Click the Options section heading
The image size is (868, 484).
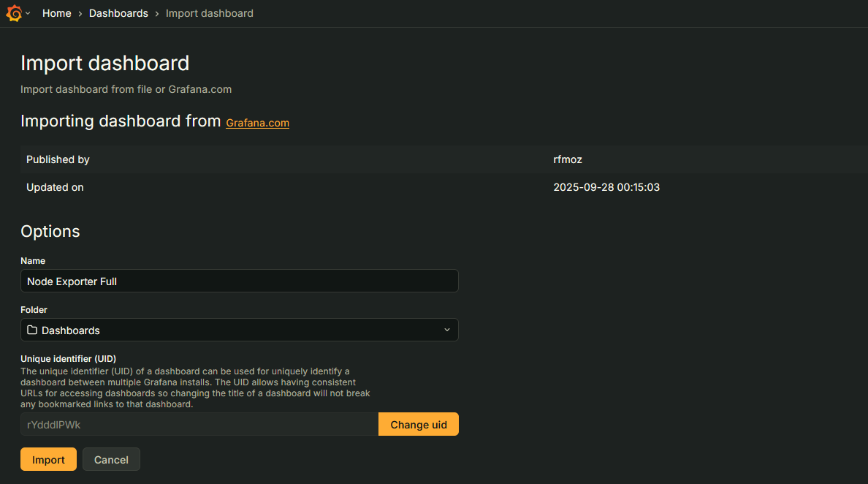(x=50, y=231)
